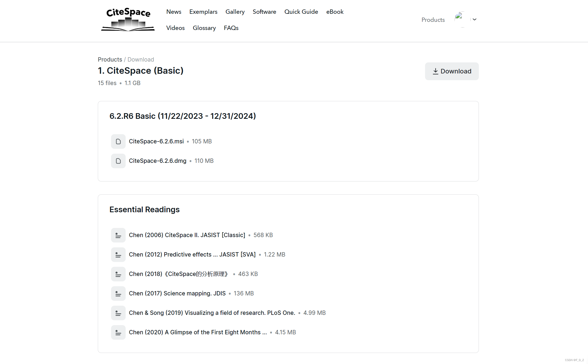588x364 pixels.
Task: Open Chen (2012) Predictive effects reading
Action: (192, 254)
